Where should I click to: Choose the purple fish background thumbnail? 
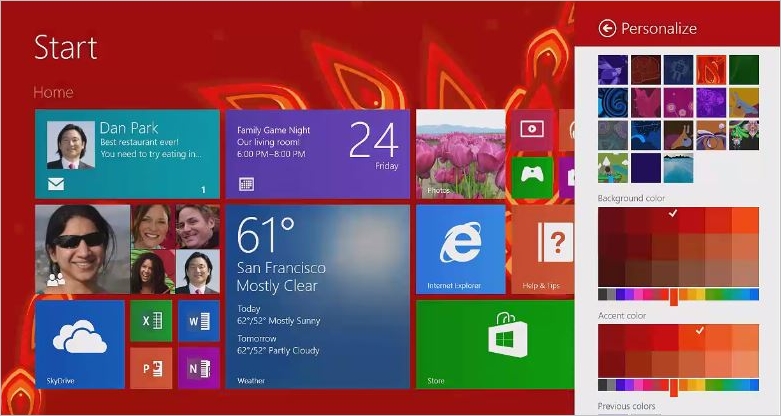[613, 70]
